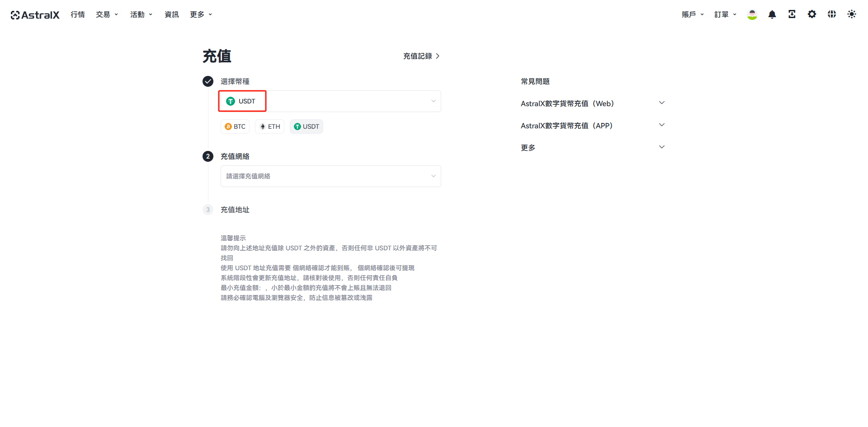Click the chevron in currency selector
Image resolution: width=868 pixels, height=427 pixels.
434,101
